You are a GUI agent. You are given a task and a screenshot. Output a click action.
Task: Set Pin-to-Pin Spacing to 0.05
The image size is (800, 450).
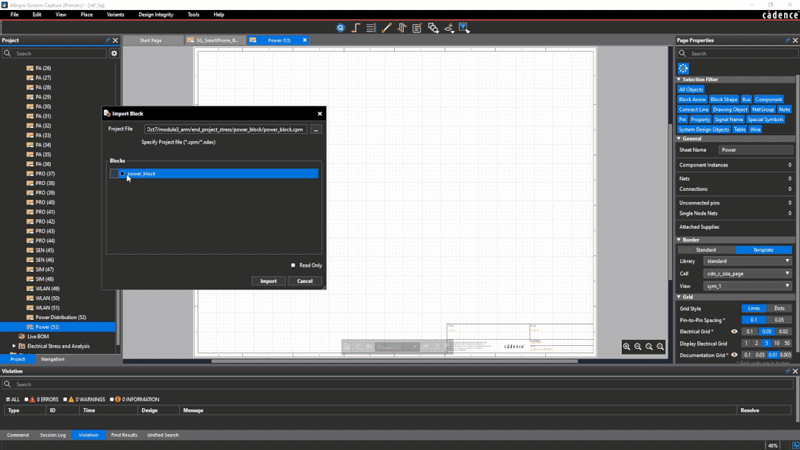[x=779, y=320]
